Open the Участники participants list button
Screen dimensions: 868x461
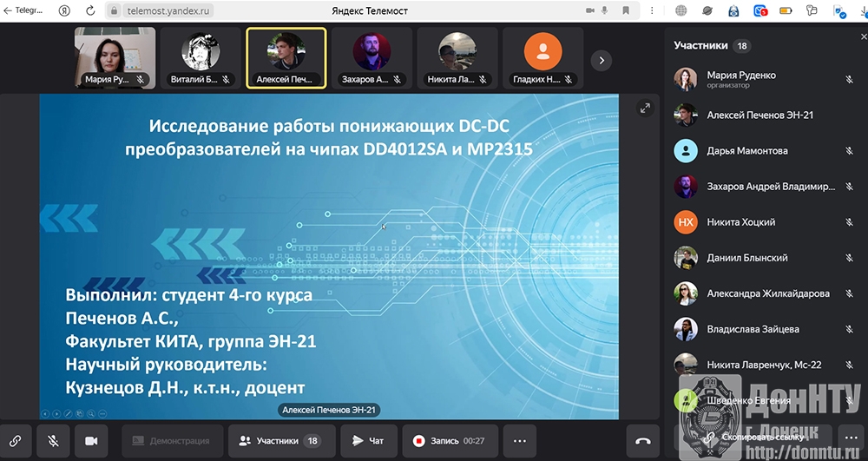(279, 441)
